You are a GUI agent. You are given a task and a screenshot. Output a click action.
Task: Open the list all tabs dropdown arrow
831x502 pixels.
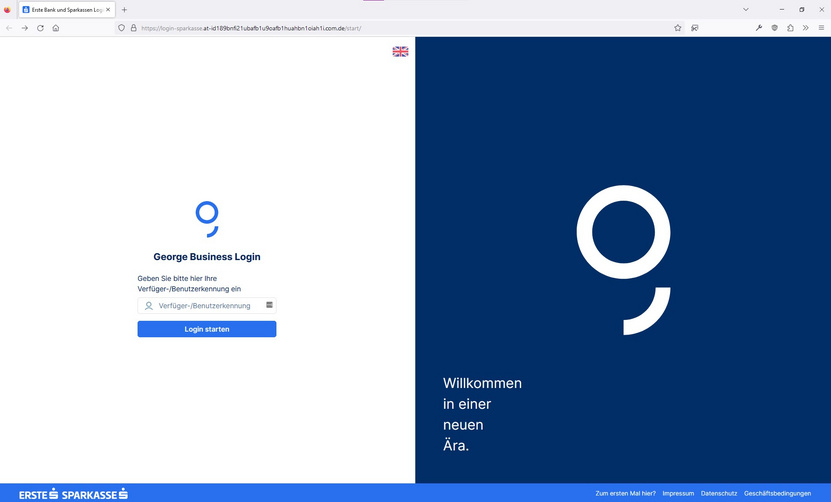(x=746, y=10)
